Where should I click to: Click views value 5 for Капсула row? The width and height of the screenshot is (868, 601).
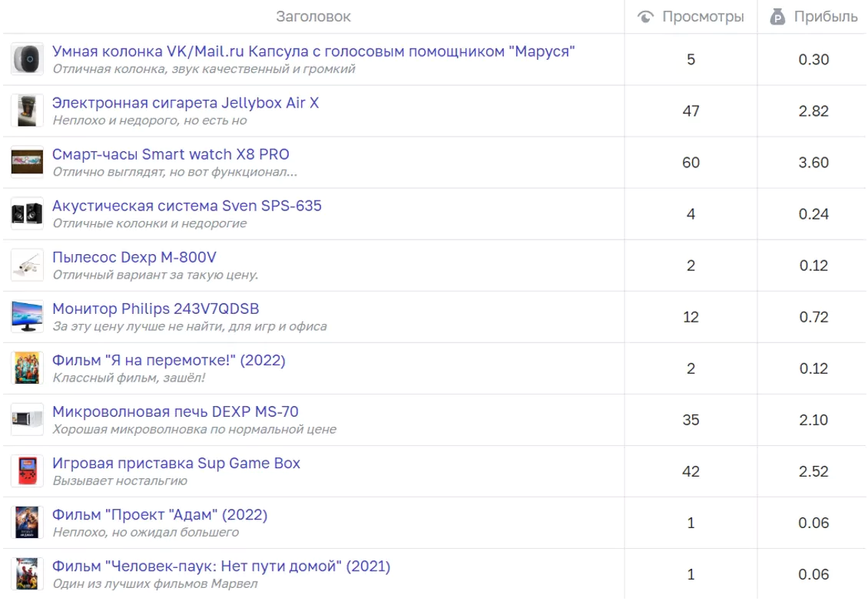[x=691, y=59]
